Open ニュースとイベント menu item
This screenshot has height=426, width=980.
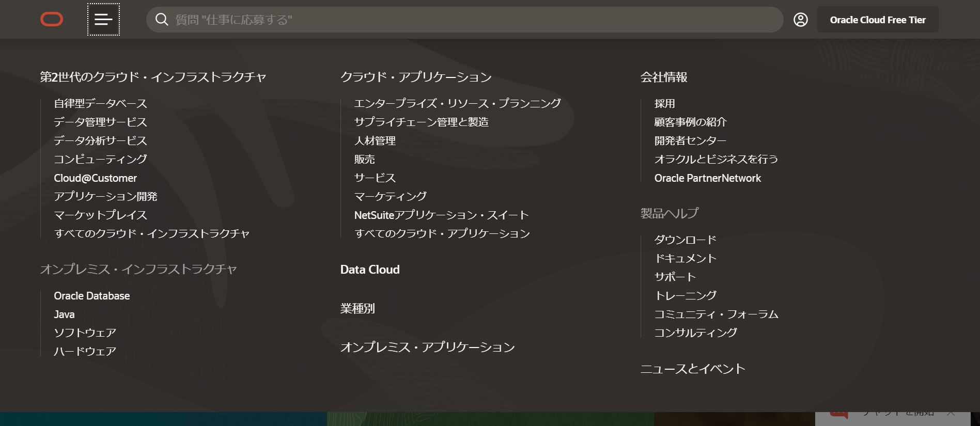[x=693, y=369]
